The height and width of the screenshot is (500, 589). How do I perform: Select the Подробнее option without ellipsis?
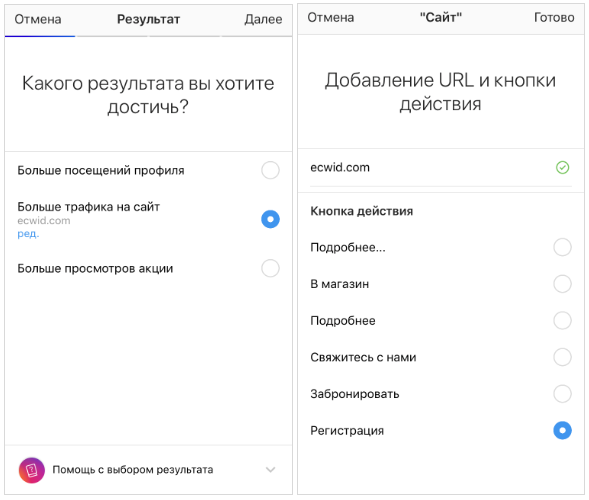click(562, 320)
